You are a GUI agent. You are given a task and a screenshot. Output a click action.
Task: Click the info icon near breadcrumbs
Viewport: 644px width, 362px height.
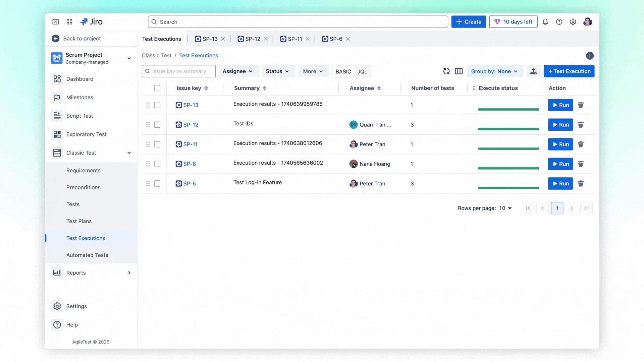[590, 56]
